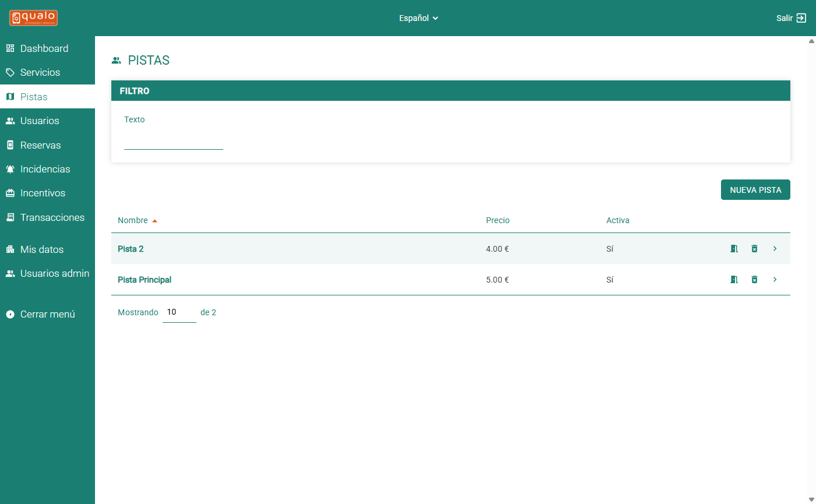This screenshot has width=816, height=504.
Task: Click the Mostrando rows count field
Action: coord(179,312)
